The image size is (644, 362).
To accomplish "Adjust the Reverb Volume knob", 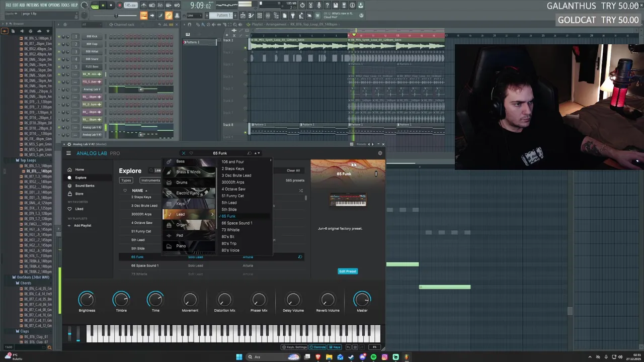I will [328, 300].
